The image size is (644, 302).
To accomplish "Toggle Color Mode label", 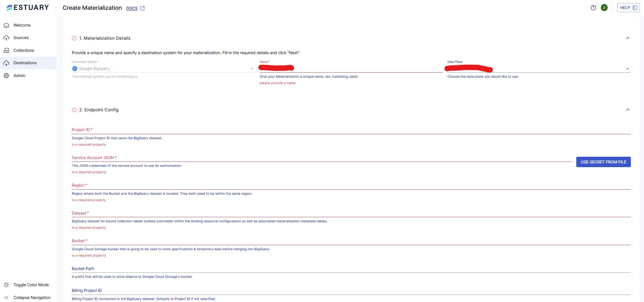I will (x=31, y=285).
